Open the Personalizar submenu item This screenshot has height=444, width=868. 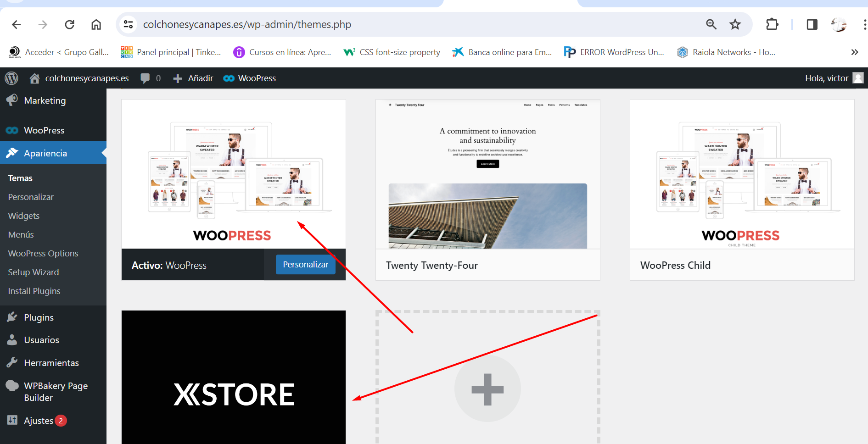pos(31,197)
